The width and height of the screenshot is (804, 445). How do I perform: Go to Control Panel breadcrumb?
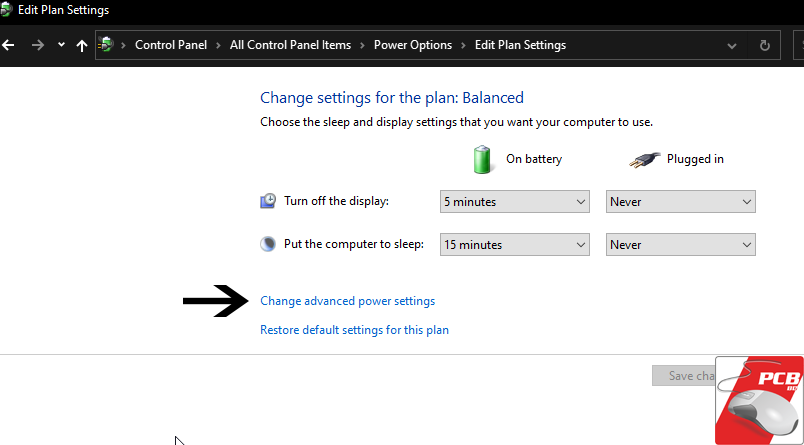coord(171,45)
